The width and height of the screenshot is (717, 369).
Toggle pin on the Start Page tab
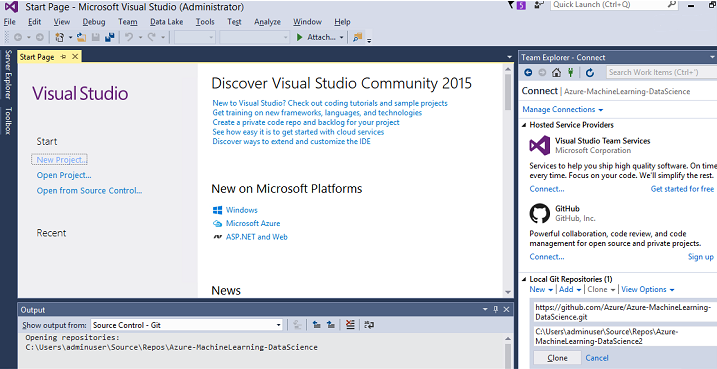click(63, 57)
